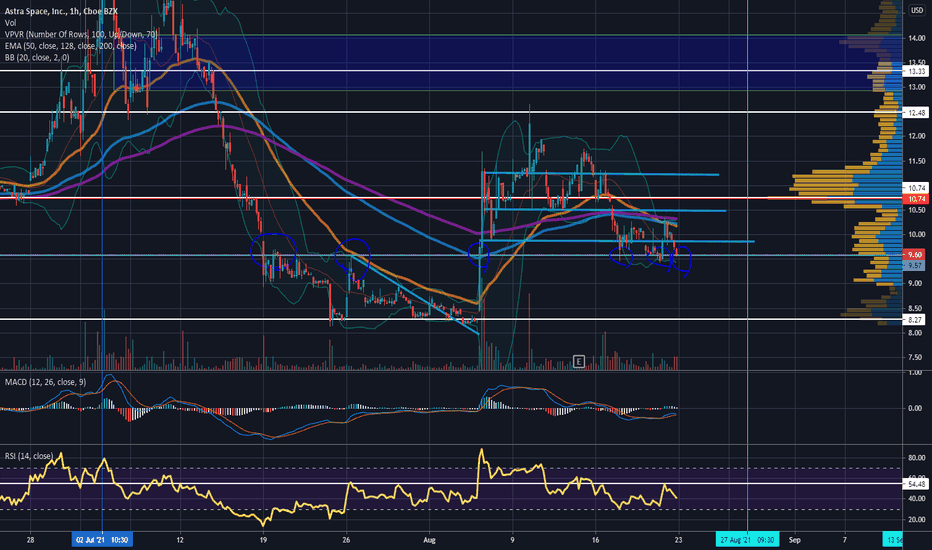Viewport: 932px width, 550px height.
Task: Click the 7.50 level on price axis
Action: click(x=916, y=357)
